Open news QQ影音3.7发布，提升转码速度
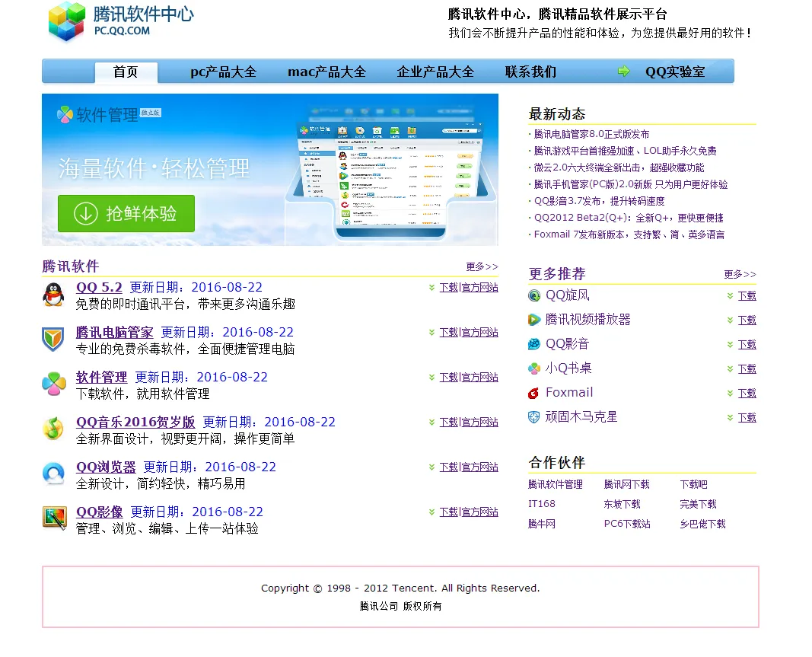Image resolution: width=812 pixels, height=657 pixels. click(599, 201)
